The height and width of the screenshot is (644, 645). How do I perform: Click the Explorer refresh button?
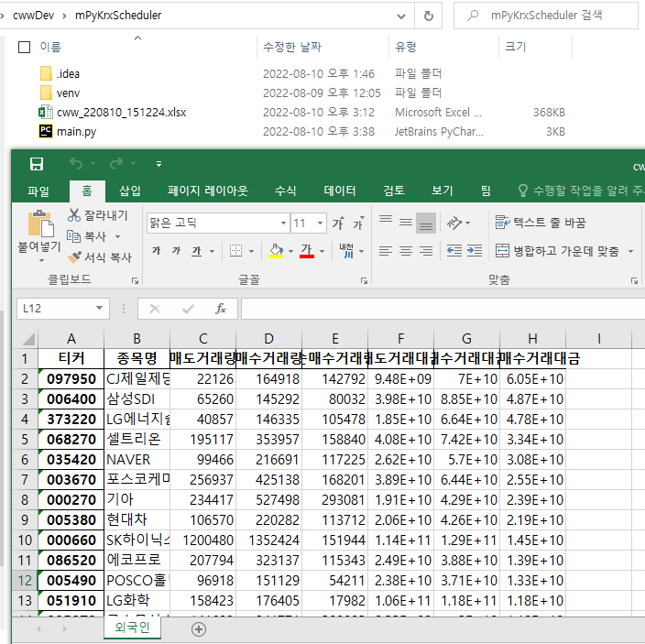tap(428, 16)
